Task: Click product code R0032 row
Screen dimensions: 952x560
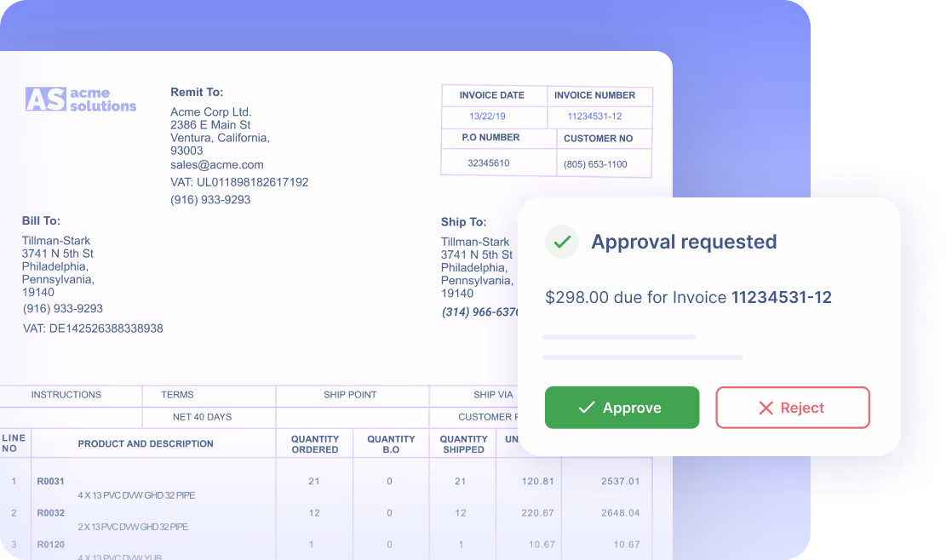Action: click(x=52, y=512)
